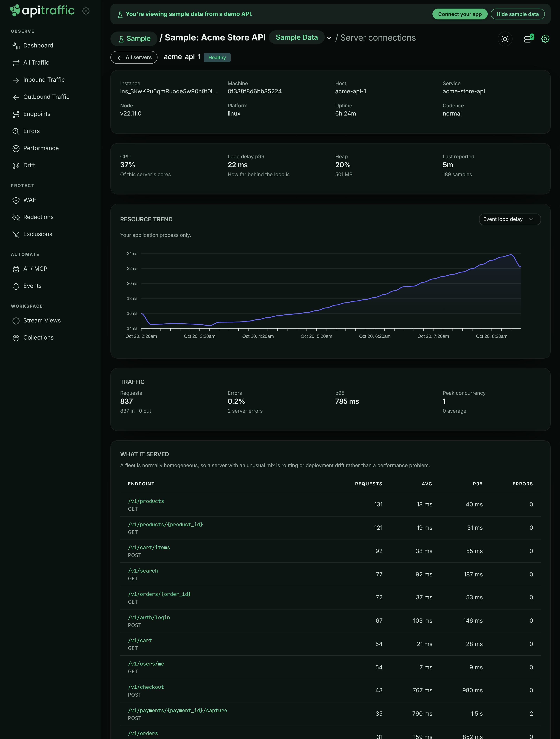Click the truncated Instance ID value

[x=168, y=91]
